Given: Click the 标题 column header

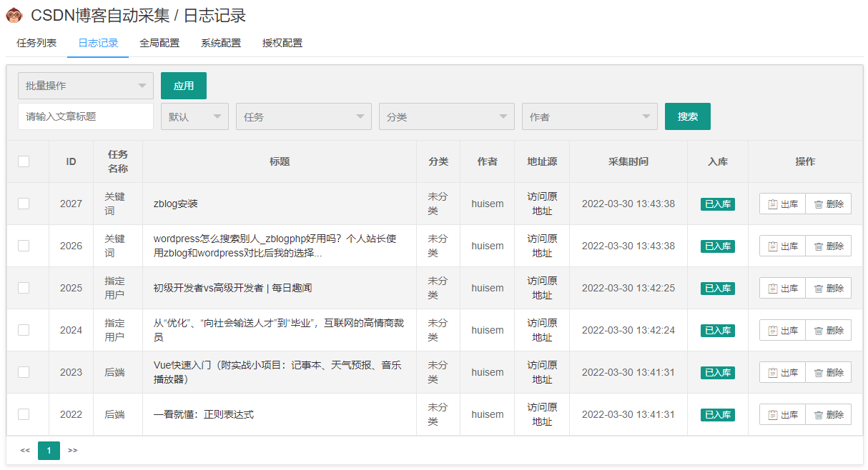Looking at the screenshot, I should (280, 161).
